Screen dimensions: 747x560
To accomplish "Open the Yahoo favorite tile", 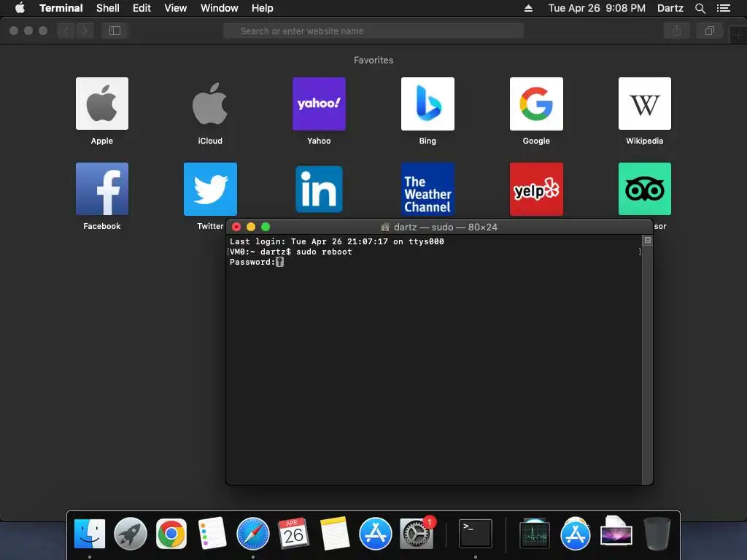I will click(319, 104).
